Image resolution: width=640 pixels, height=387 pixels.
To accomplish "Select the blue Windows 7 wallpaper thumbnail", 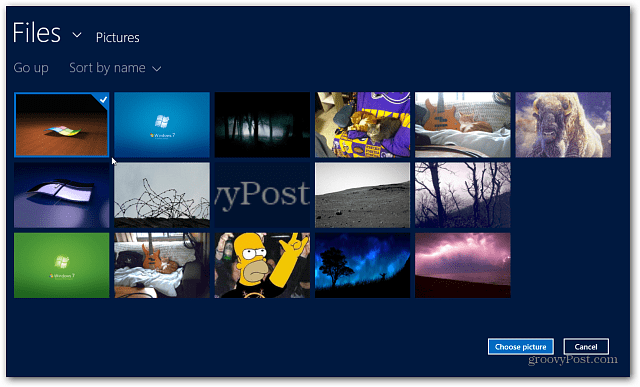I will coord(162,125).
